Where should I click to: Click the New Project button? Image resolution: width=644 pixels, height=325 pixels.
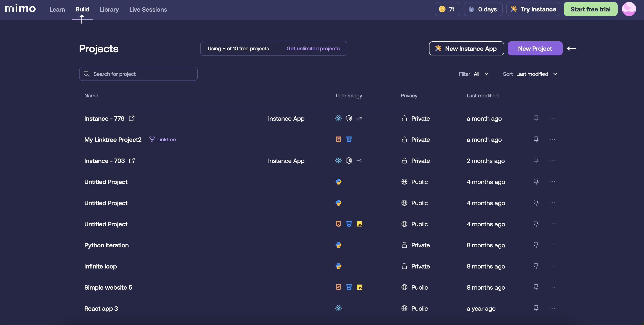tap(535, 49)
